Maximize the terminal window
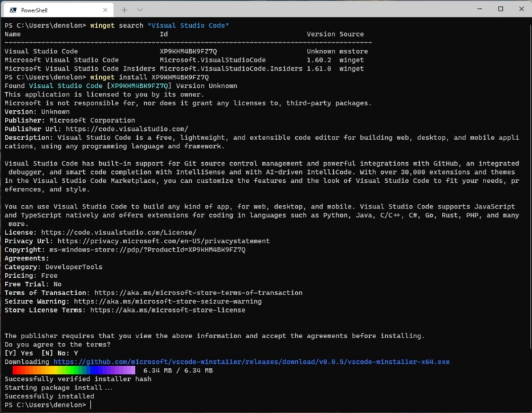This screenshot has width=532, height=413. (500, 9)
